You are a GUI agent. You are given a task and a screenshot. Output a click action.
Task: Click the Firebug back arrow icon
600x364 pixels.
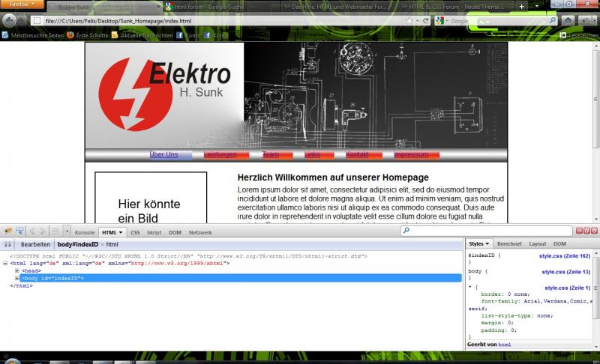(x=32, y=232)
